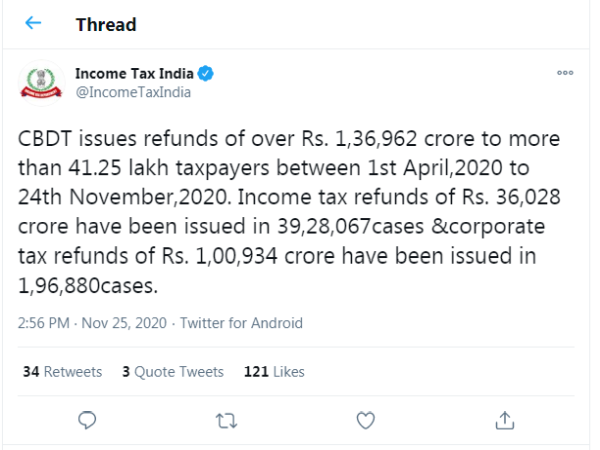The image size is (600, 450).
Task: Click the blue verified badge
Action: pyautogui.click(x=204, y=74)
